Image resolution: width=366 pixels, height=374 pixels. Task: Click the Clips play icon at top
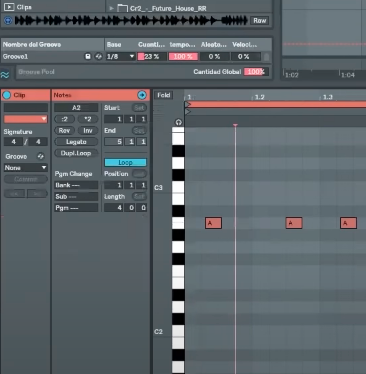tap(9, 7)
